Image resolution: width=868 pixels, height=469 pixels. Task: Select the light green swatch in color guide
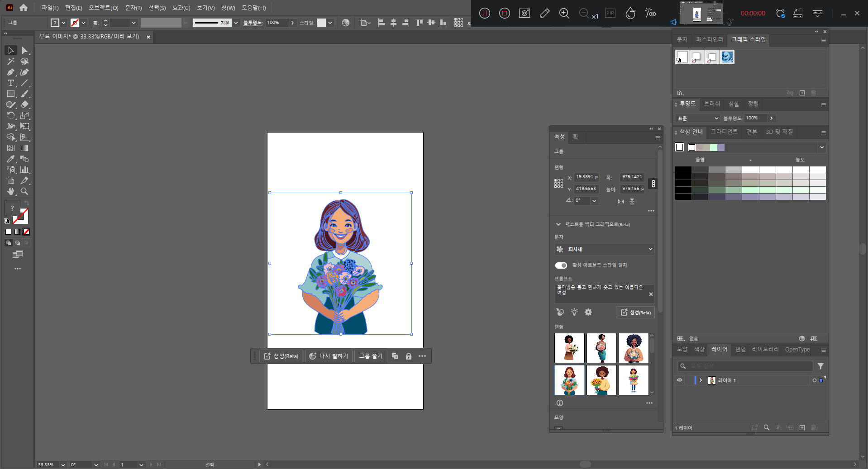714,147
